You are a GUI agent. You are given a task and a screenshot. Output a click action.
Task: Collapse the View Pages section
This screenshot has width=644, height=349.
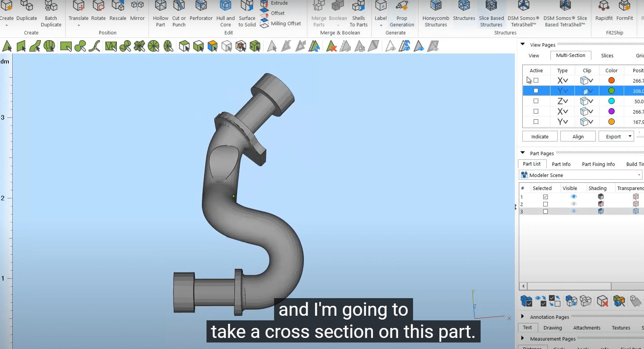tap(523, 44)
